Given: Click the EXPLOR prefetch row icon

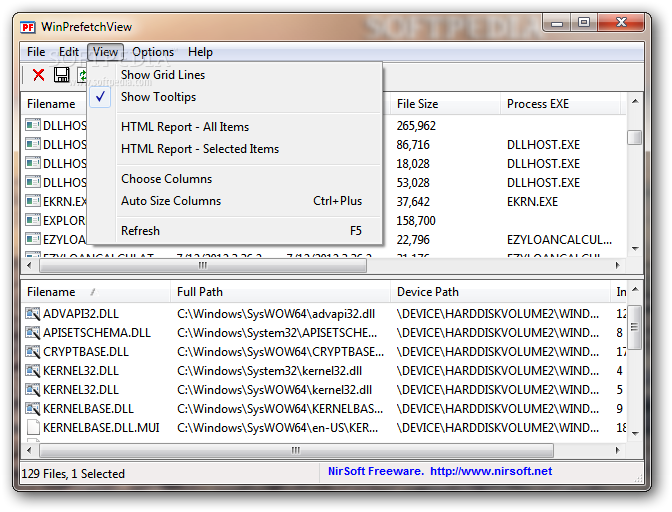Looking at the screenshot, I should [33, 220].
